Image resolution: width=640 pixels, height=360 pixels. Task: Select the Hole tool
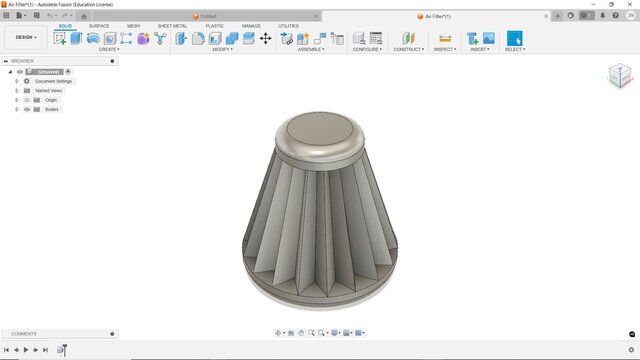[x=110, y=39]
